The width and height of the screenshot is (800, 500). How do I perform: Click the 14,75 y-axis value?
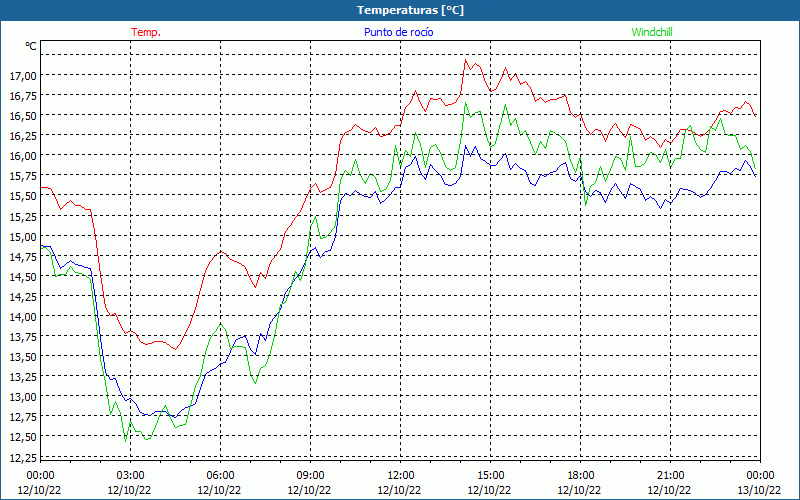click(23, 256)
